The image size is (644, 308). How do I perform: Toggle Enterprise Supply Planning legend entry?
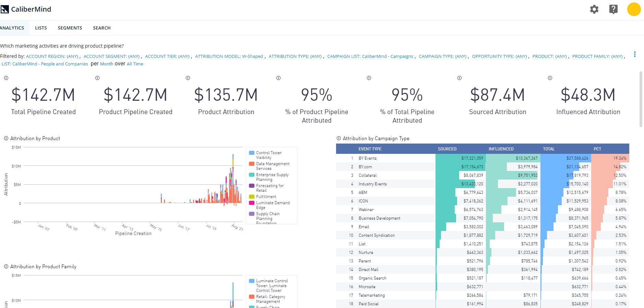click(269, 177)
